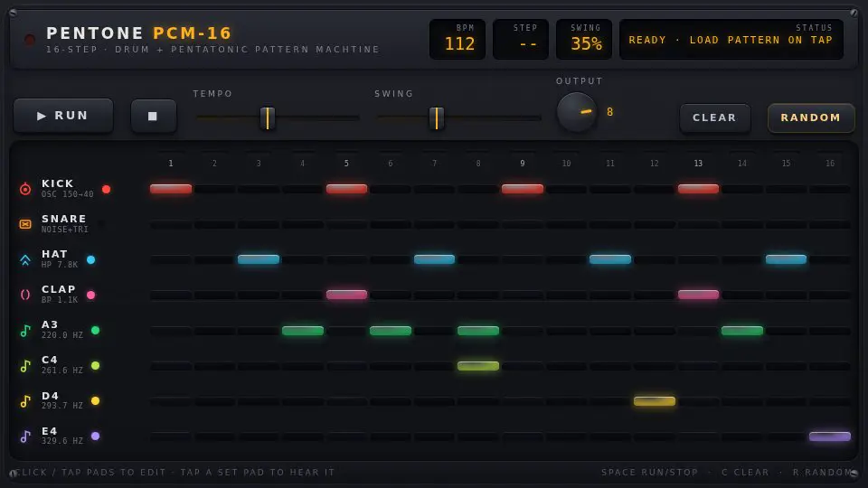Click the Step display readout
Viewport: 868px width, 488px height.
point(521,39)
